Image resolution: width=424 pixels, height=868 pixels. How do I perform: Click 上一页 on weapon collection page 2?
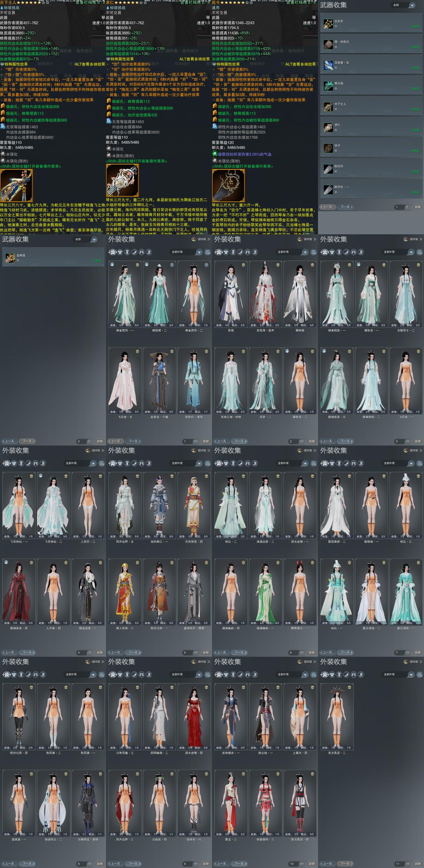pyautogui.click(x=9, y=441)
